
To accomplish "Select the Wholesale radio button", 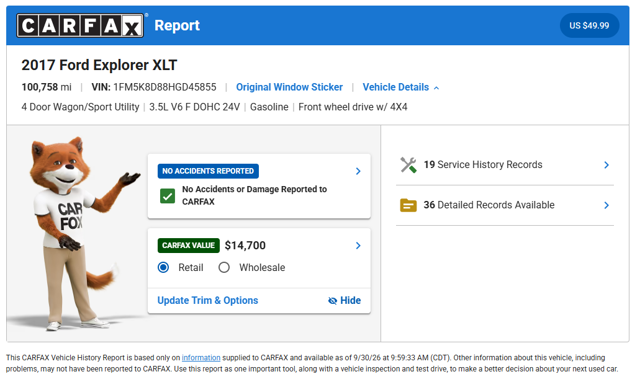I will (224, 267).
